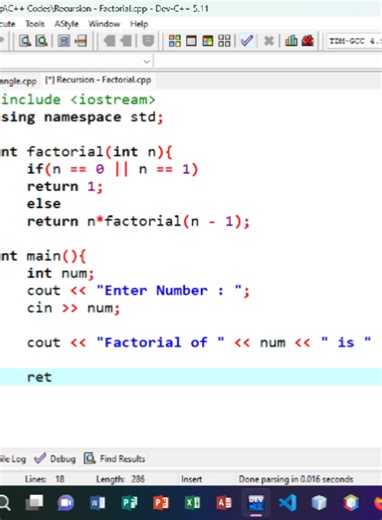Open PowerPoint from the taskbar

tap(161, 503)
